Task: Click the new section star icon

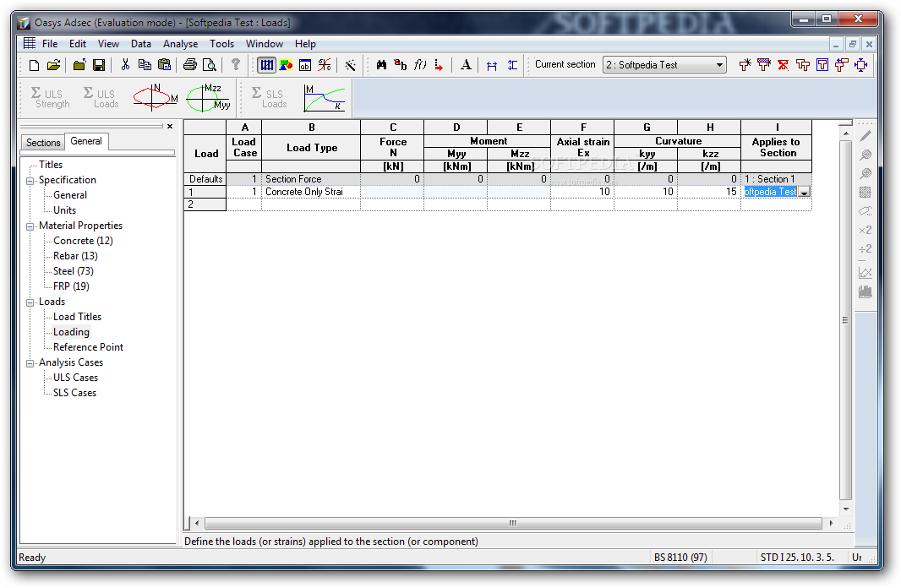Action: coord(745,65)
